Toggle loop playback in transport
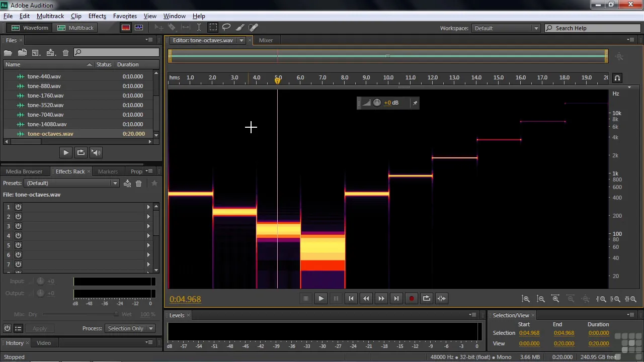Viewport: 644px width, 362px height. [426, 299]
